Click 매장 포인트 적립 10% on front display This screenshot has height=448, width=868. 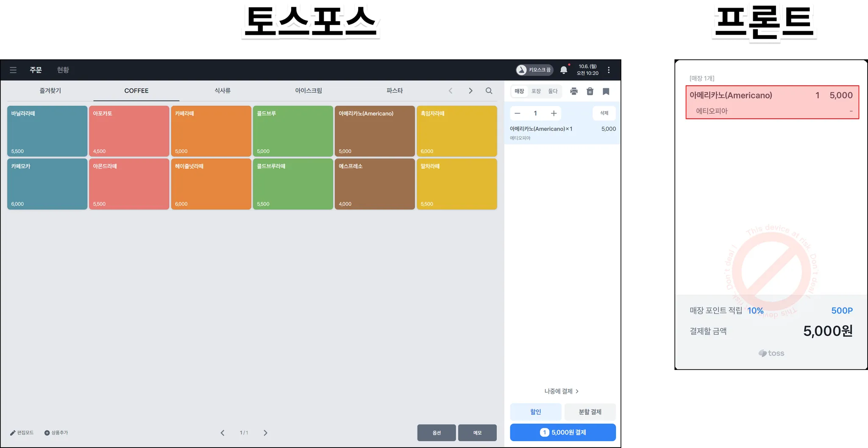726,311
